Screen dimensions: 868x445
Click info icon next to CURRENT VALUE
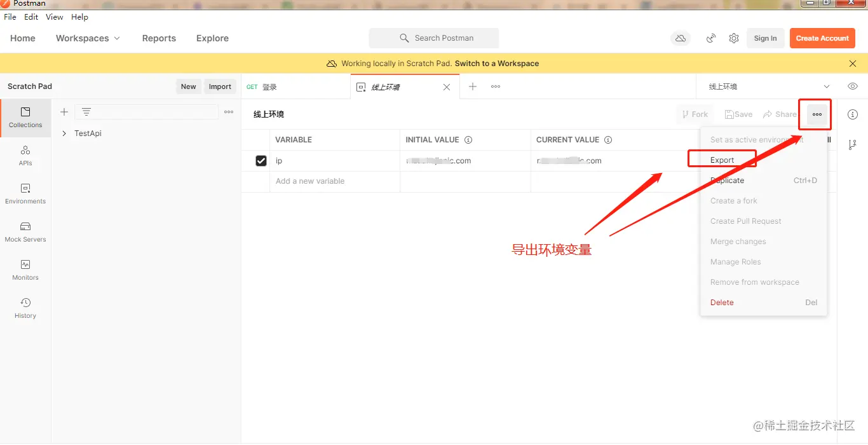tap(608, 140)
